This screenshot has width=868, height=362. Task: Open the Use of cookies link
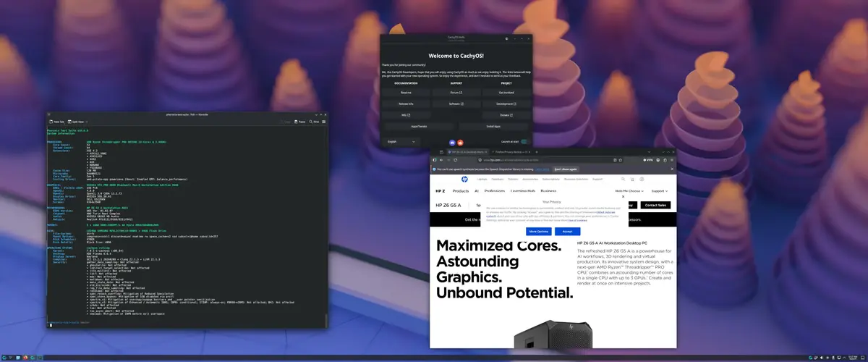click(577, 220)
